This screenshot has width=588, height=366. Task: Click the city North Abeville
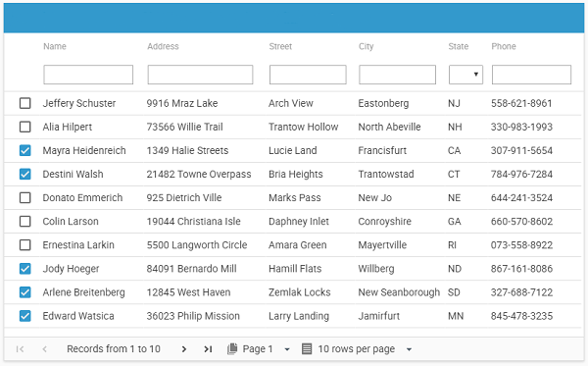pos(389,127)
